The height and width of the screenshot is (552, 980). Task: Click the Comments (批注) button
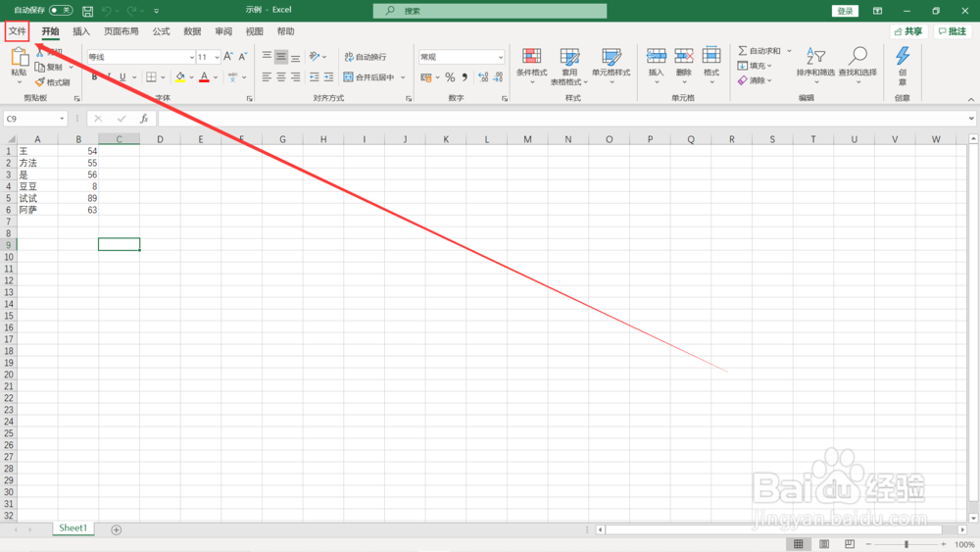[x=953, y=31]
